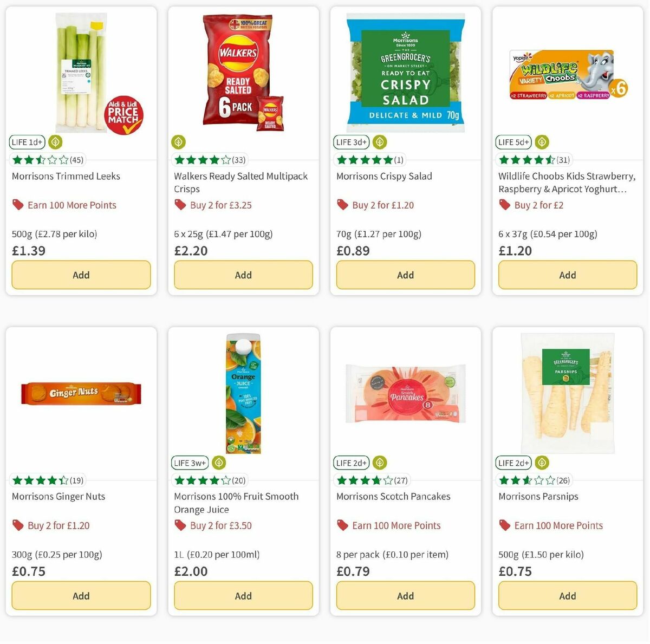Select the green leaf icon beside LIFE 3d+ on Crispy Salad
The image size is (650, 644).
pyautogui.click(x=379, y=142)
